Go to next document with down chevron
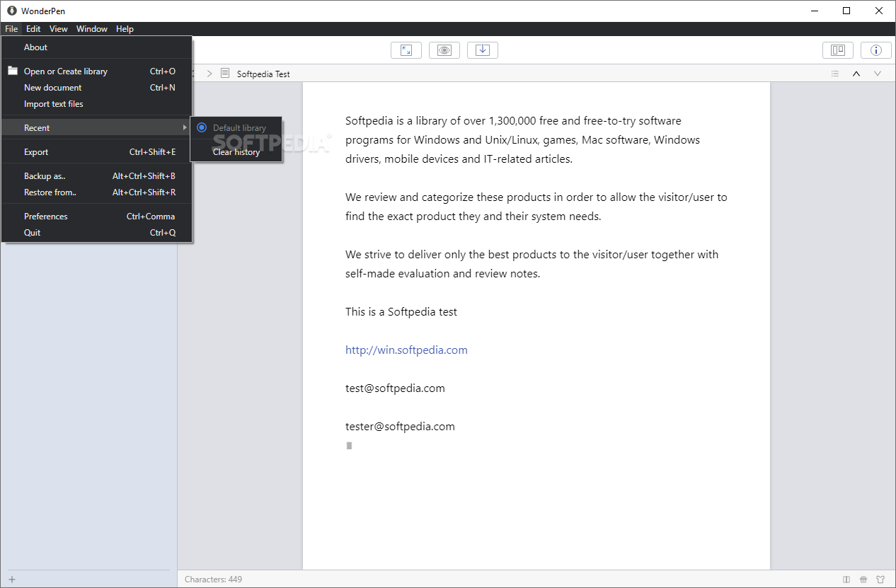 tap(878, 74)
